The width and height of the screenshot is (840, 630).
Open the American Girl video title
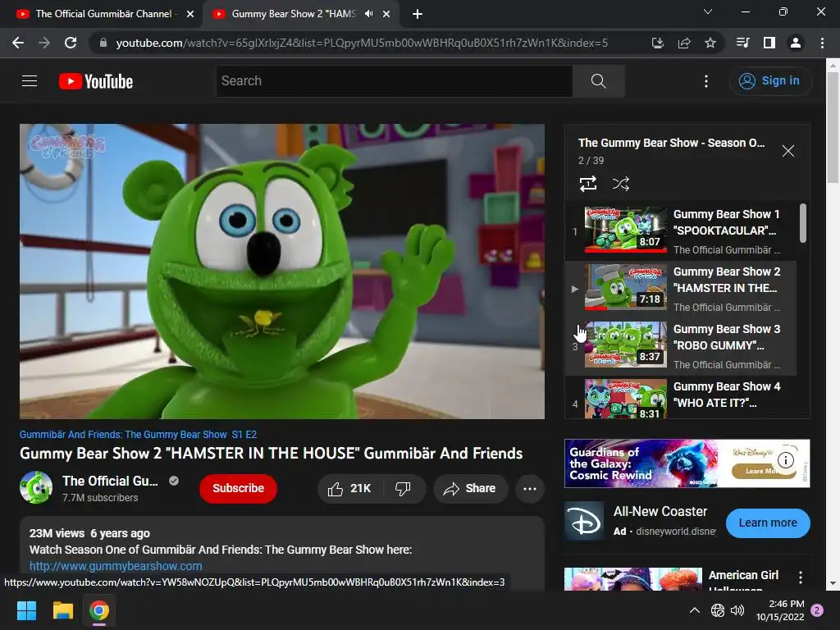tap(743, 581)
